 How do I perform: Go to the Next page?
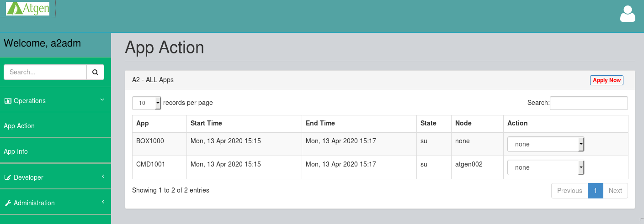pyautogui.click(x=615, y=191)
